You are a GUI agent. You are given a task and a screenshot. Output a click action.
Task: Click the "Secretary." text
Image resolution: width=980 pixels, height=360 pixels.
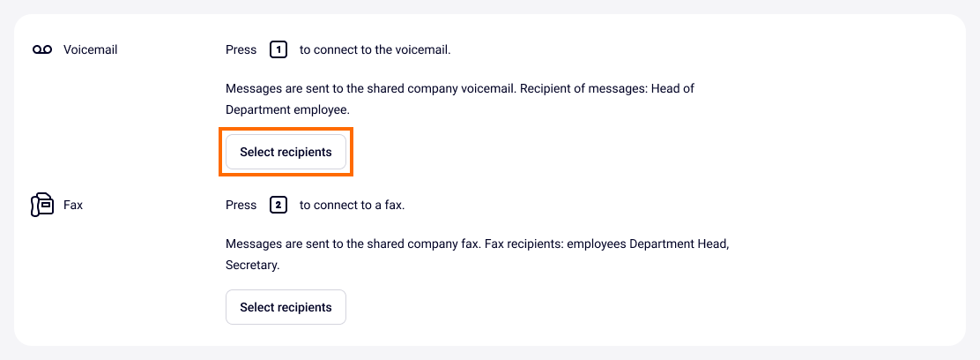(x=253, y=264)
